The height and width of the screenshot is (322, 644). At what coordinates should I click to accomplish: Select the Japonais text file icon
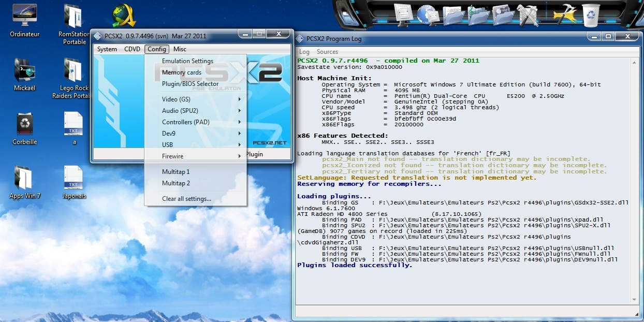75,182
